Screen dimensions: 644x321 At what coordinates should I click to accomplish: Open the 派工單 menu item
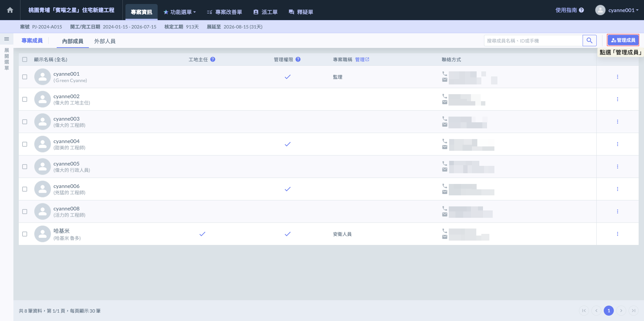coord(265,12)
